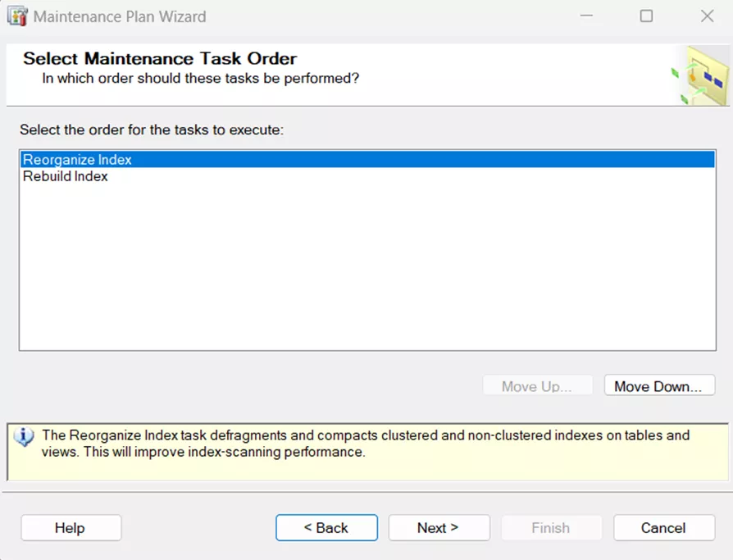Close the wizard with the X button
Viewport: 733px width, 560px height.
pyautogui.click(x=707, y=16)
